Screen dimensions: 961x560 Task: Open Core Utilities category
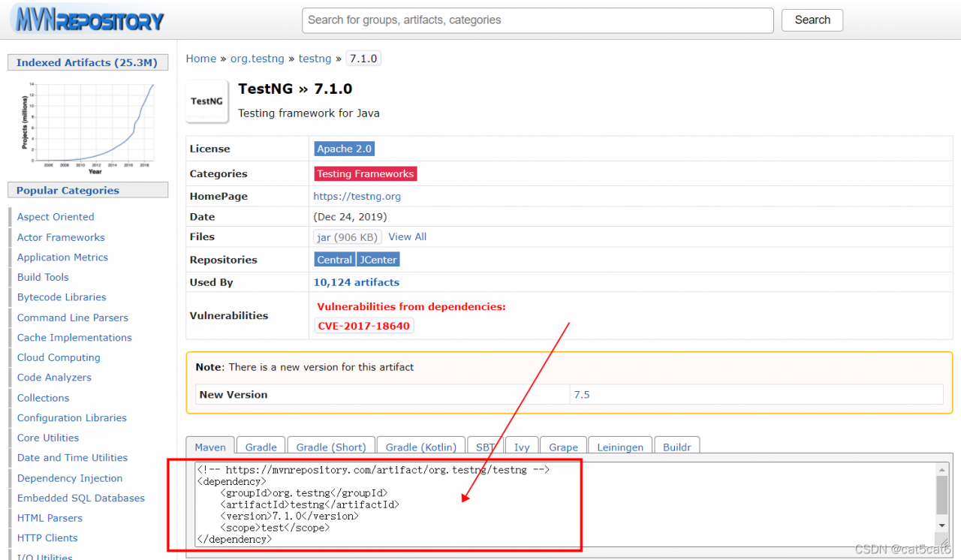[x=48, y=438]
